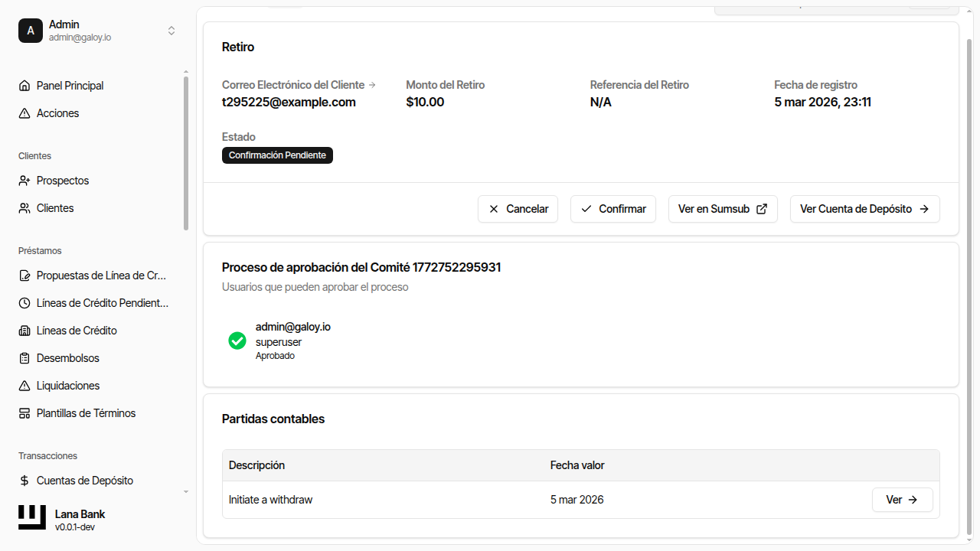Click the Desembolsos clipboard icon

point(24,358)
